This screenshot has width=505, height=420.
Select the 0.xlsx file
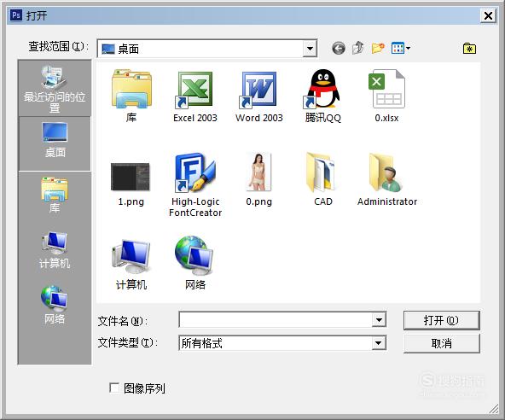coord(386,96)
